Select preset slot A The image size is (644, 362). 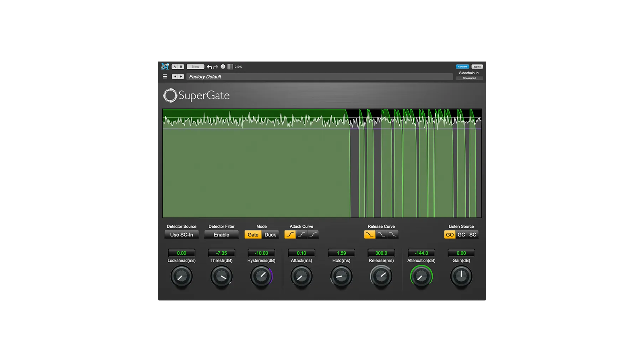pyautogui.click(x=175, y=67)
